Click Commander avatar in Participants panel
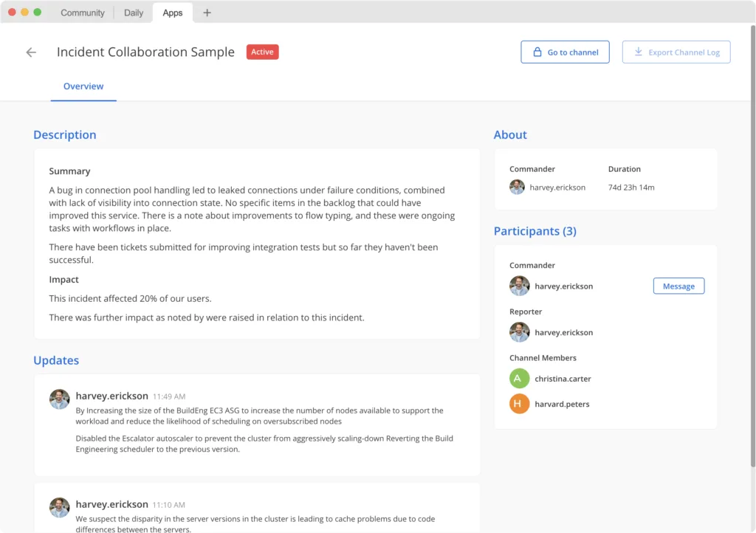Image resolution: width=756 pixels, height=533 pixels. click(519, 286)
